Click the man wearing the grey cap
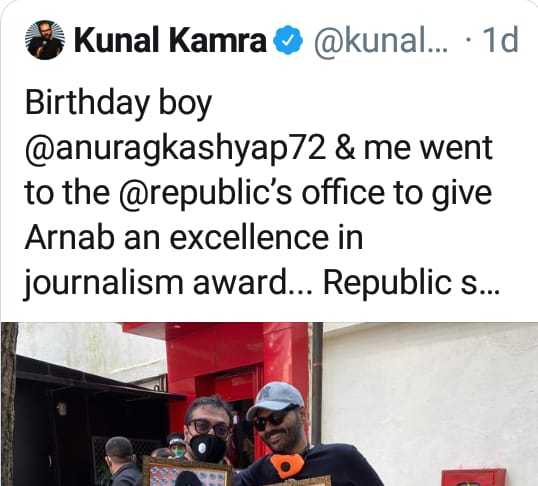This screenshot has width=538, height=486. point(292,436)
